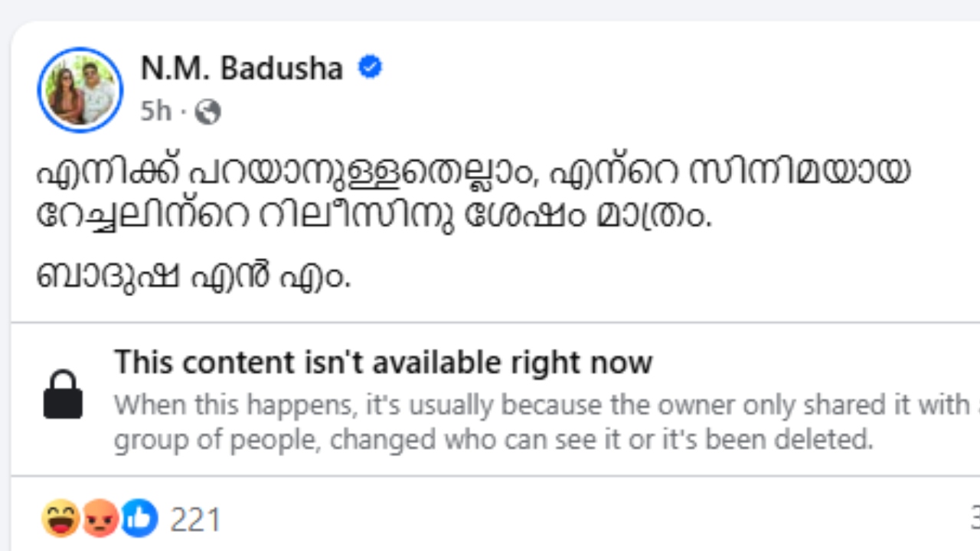The image size is (980, 551).
Task: Click the Haha laughing reaction emoji
Action: (60, 518)
